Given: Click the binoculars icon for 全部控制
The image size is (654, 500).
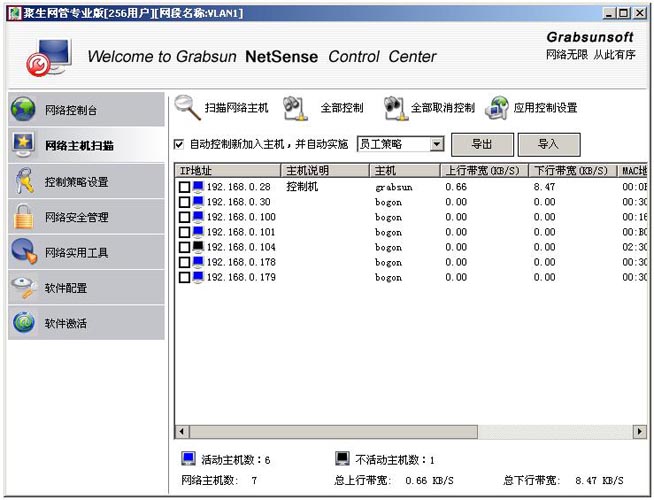Looking at the screenshot, I should coord(296,108).
